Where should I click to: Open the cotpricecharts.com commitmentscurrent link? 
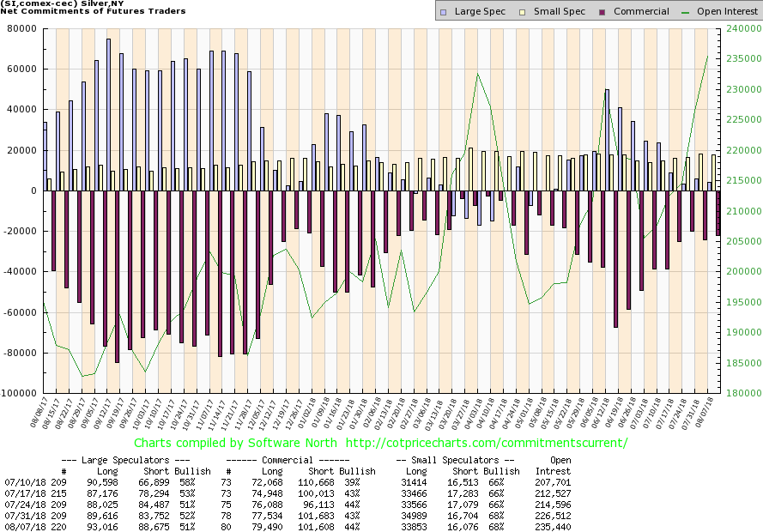[x=487, y=443]
